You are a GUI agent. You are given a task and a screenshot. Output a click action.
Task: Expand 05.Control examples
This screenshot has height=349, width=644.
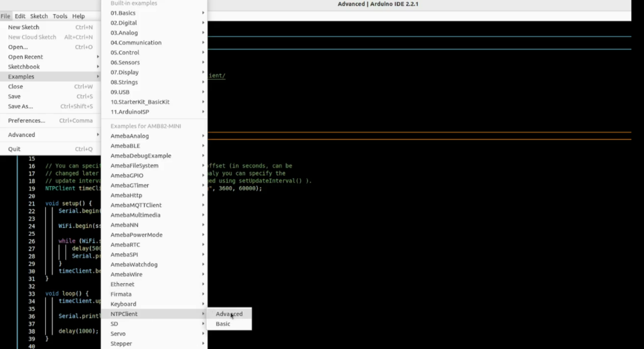154,52
